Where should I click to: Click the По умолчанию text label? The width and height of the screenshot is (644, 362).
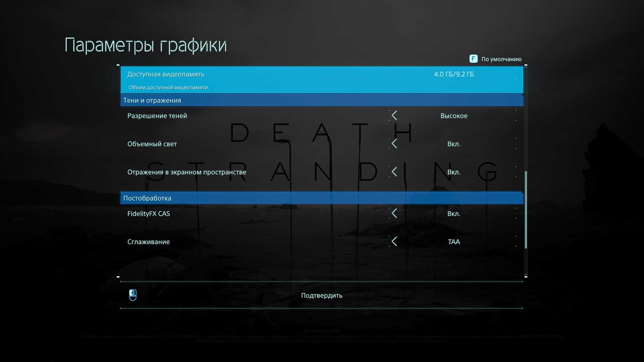pos(501,59)
